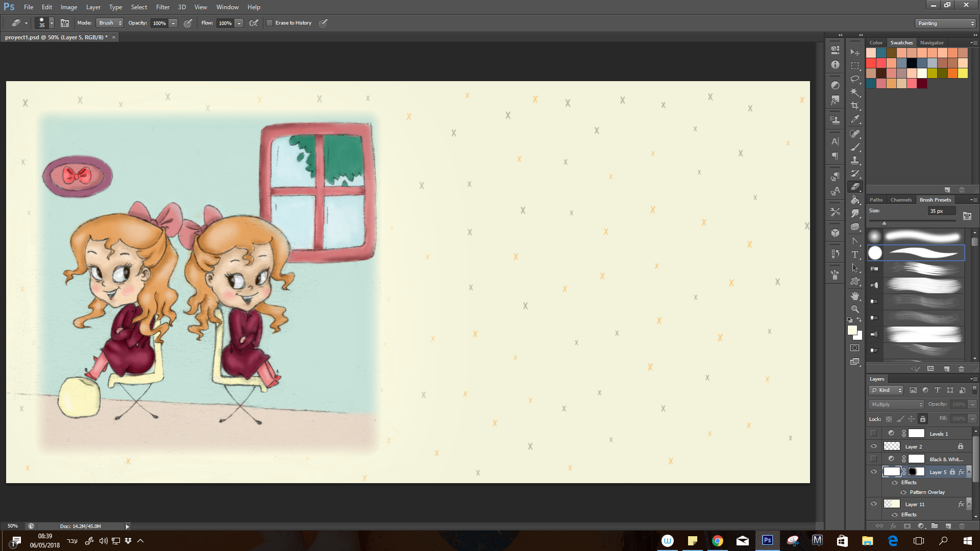The width and height of the screenshot is (980, 551).
Task: Switch to the Channels tab
Action: pos(901,199)
